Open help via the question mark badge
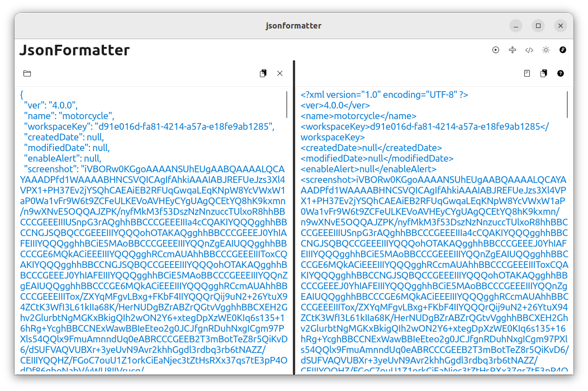This screenshot has height=391, width=588. 561,73
